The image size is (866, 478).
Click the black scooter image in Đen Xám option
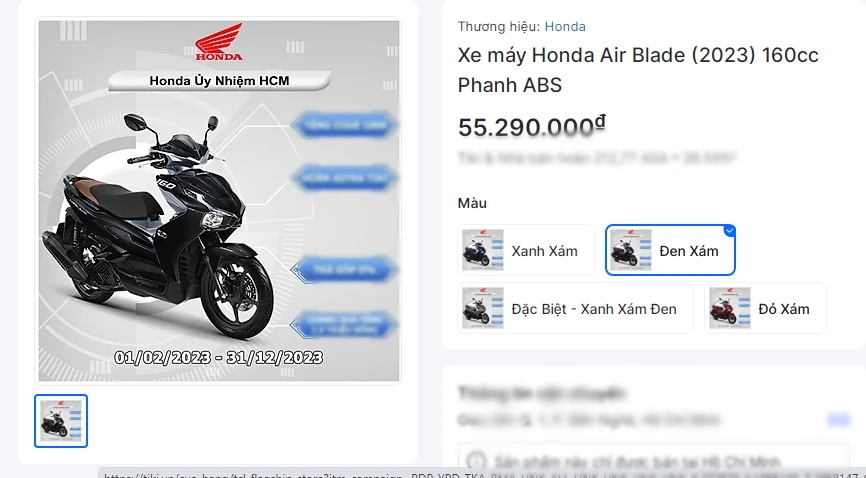coord(631,250)
